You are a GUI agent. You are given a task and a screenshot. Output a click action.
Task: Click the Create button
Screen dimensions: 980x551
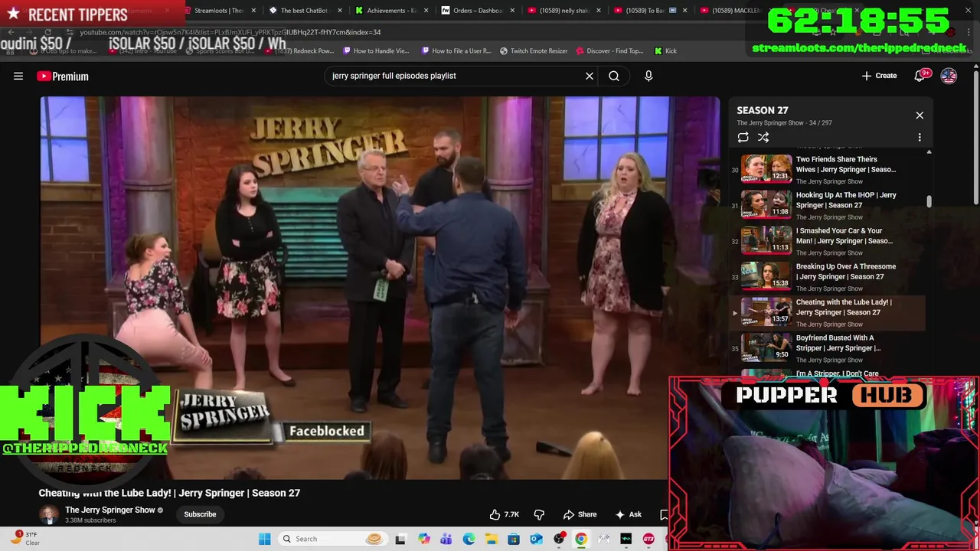click(879, 76)
